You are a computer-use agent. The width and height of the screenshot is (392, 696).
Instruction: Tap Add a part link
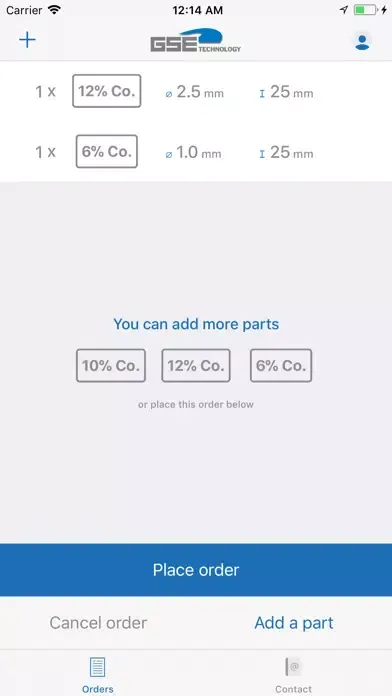(294, 623)
